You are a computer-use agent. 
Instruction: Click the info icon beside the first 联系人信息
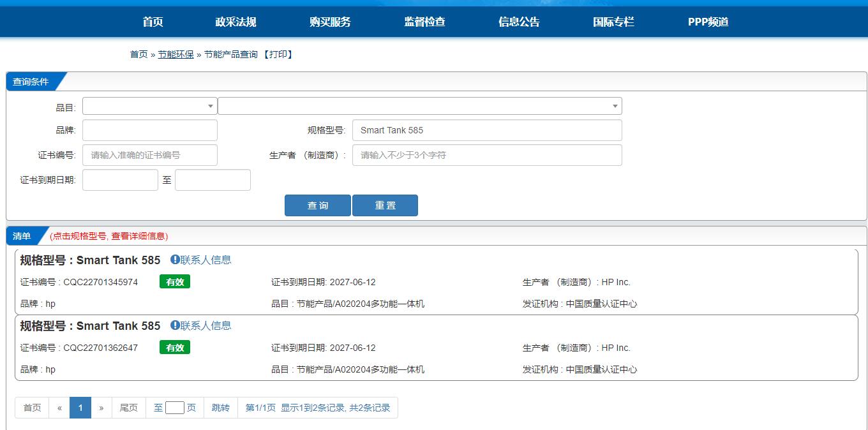(x=175, y=259)
